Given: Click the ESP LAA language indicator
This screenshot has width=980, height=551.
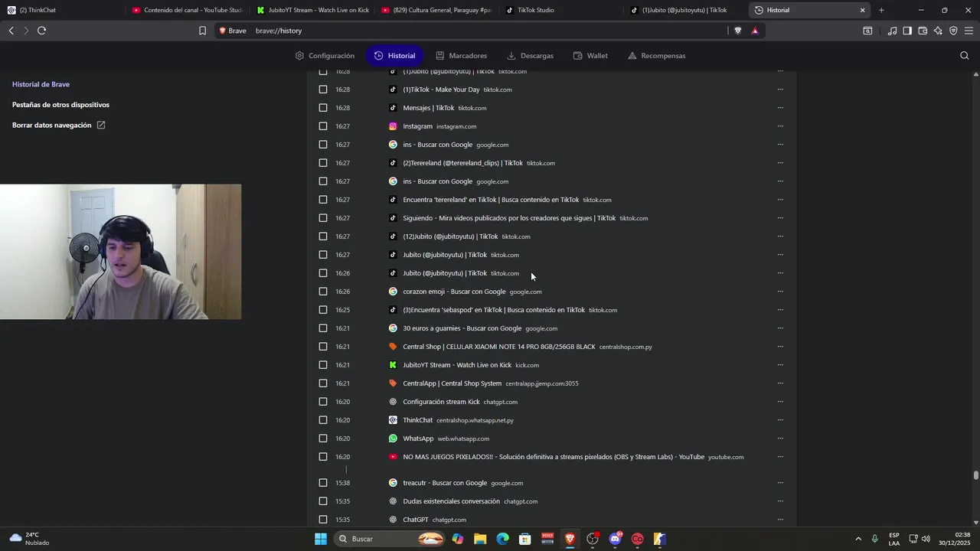Looking at the screenshot, I should [894, 539].
